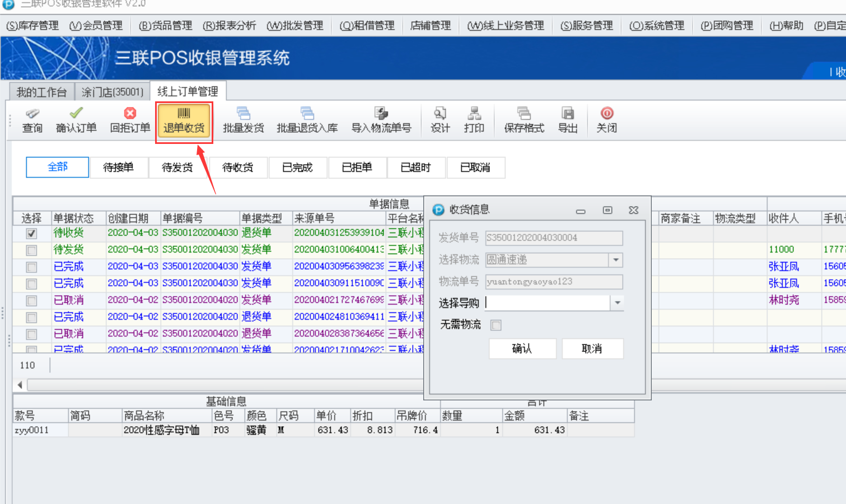Viewport: 846px width, 504px height.
Task: Click the 发货单号 input field
Action: [x=554, y=238]
